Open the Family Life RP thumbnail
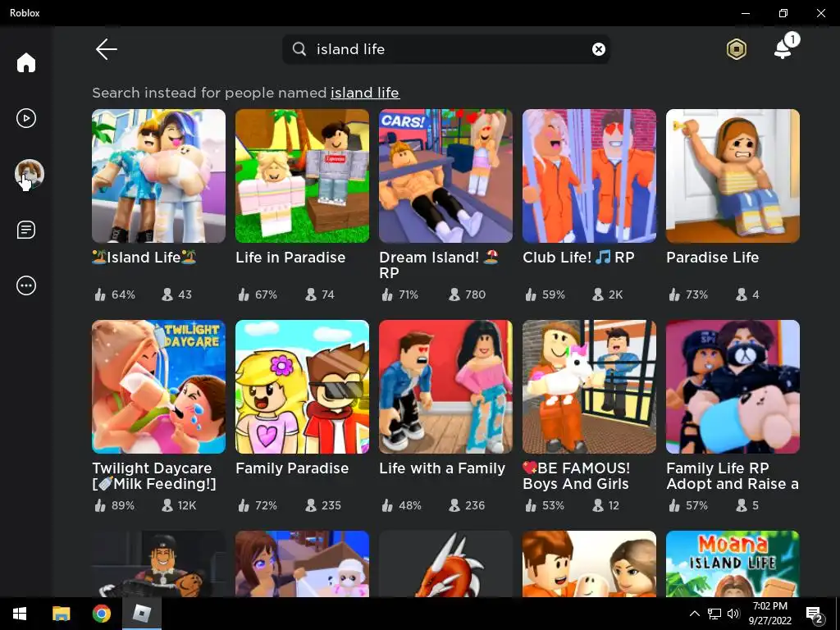 point(733,387)
